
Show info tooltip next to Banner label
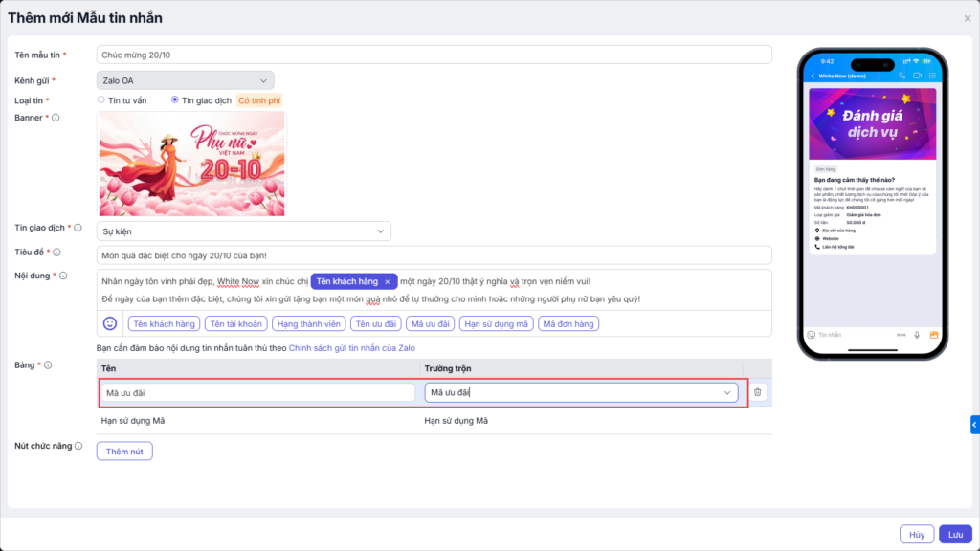(56, 118)
